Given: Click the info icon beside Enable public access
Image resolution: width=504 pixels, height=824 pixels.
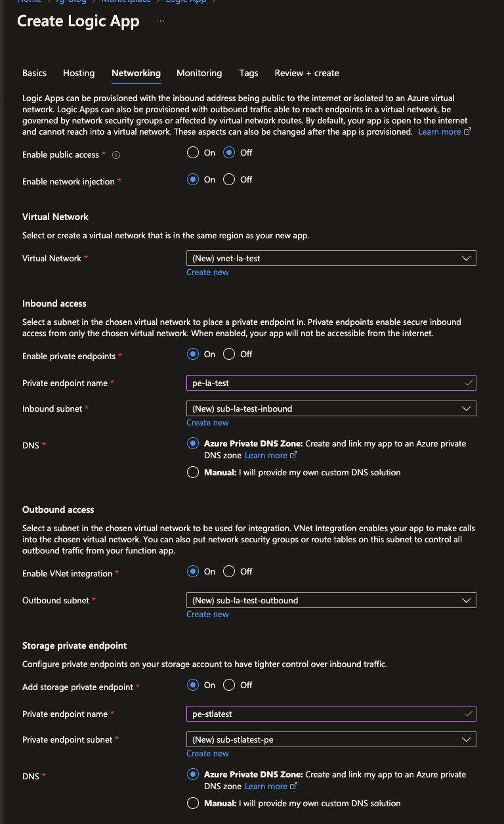Looking at the screenshot, I should coord(116,155).
